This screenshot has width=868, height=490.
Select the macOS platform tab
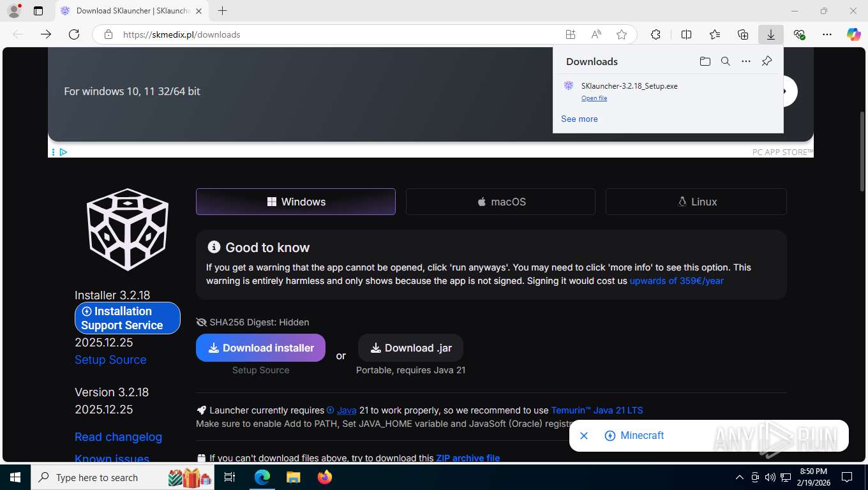500,202
